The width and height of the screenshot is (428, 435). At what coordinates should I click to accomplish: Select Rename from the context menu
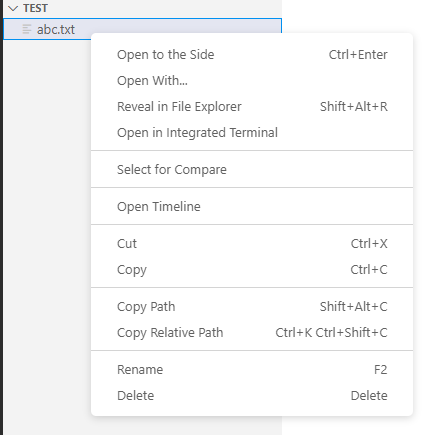point(252,370)
